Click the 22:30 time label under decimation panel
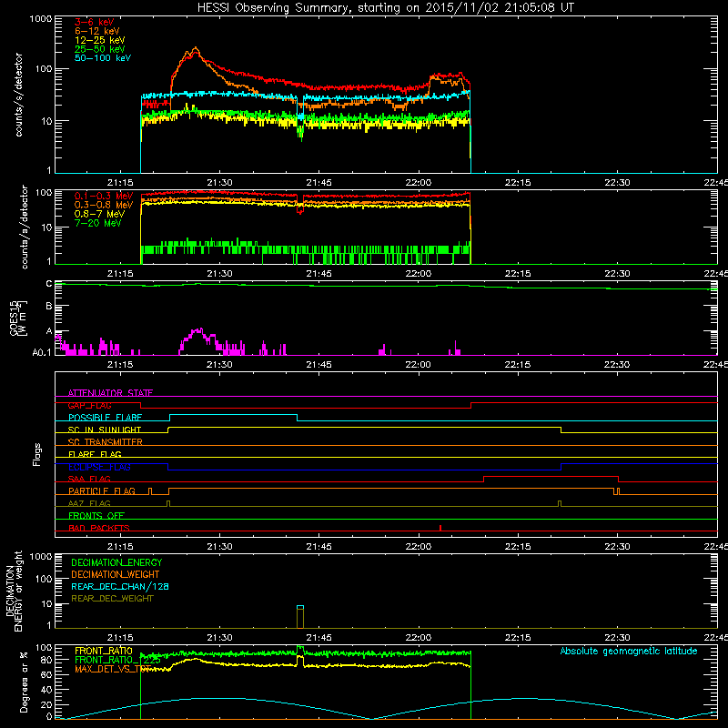This screenshot has height=728, width=728. click(617, 638)
